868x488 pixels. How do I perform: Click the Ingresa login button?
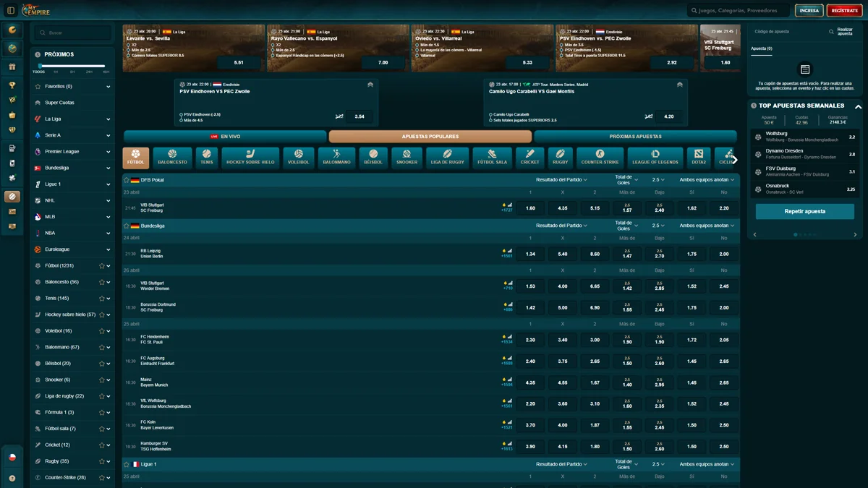(x=809, y=11)
